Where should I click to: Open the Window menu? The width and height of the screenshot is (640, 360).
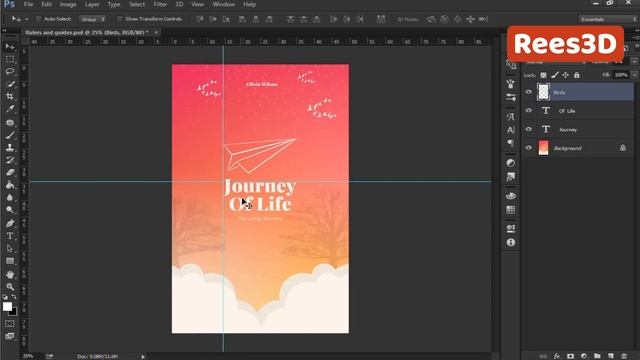point(224,4)
